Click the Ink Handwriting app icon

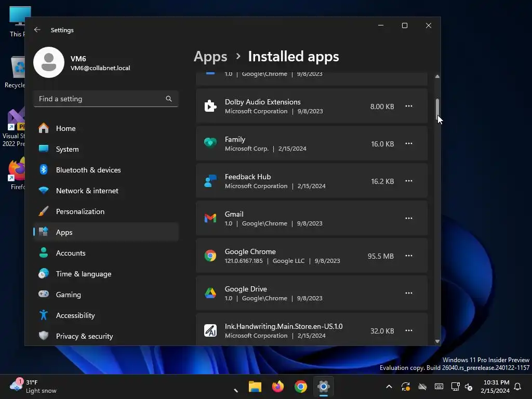coord(210,330)
